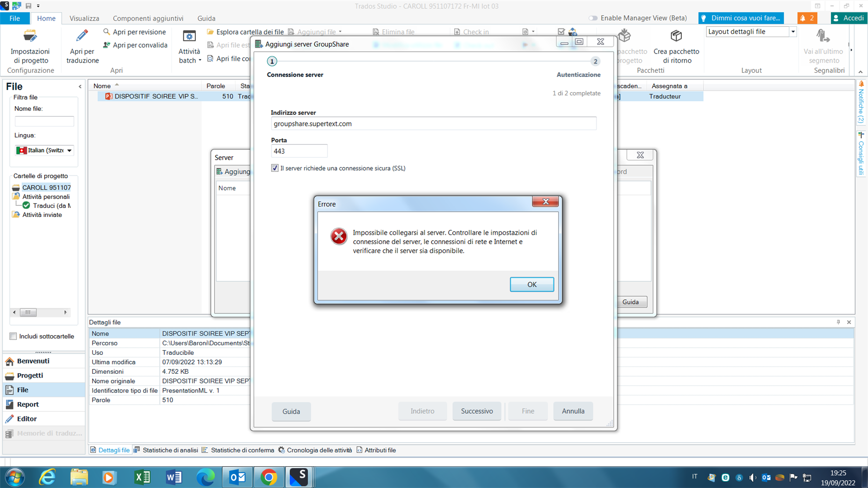Close the Server window
868x488 pixels.
point(640,155)
